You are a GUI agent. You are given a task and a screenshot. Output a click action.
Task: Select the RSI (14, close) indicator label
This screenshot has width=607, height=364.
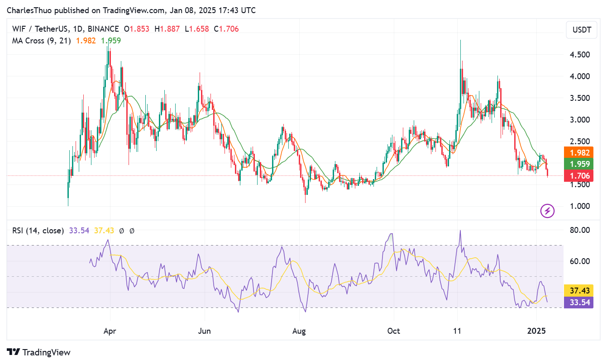click(x=38, y=231)
